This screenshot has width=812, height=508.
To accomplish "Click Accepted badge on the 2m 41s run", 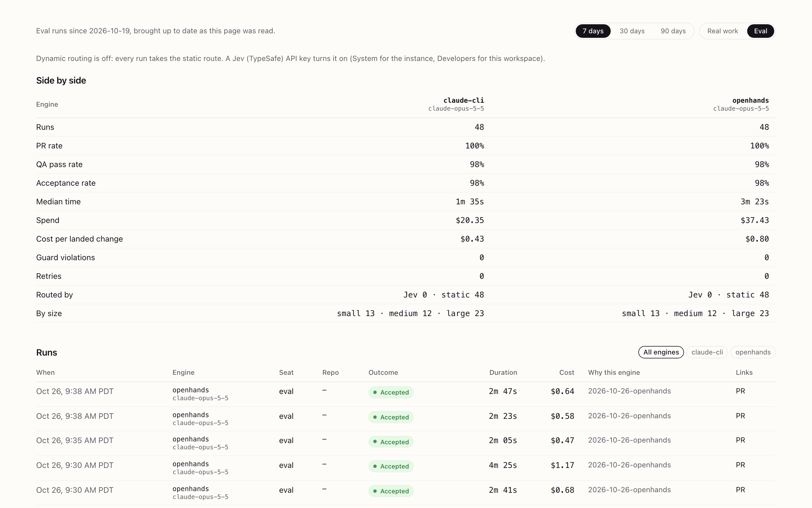I will (x=391, y=491).
